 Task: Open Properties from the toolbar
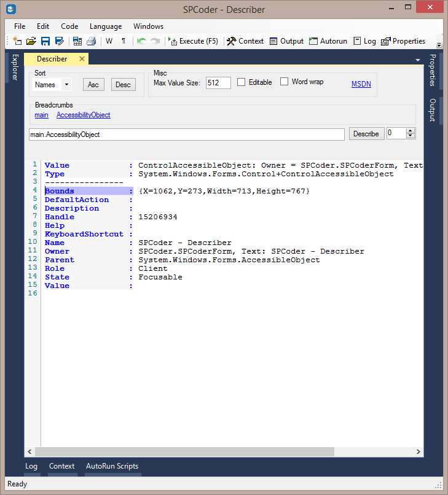click(x=403, y=41)
